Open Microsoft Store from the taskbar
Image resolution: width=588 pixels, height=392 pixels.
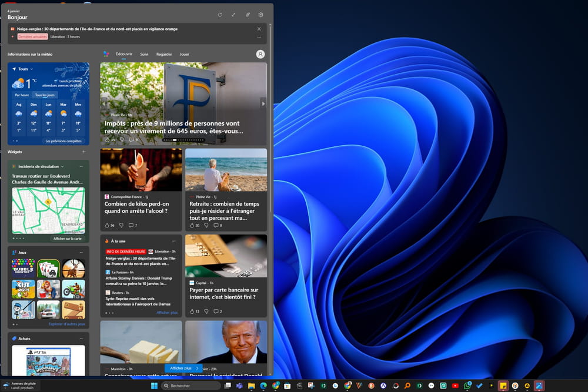pos(288,386)
